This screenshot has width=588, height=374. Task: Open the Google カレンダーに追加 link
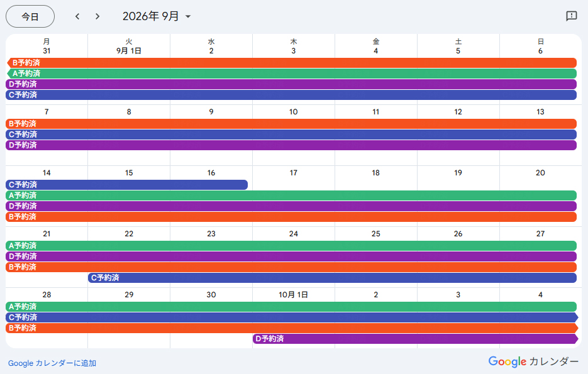click(52, 363)
